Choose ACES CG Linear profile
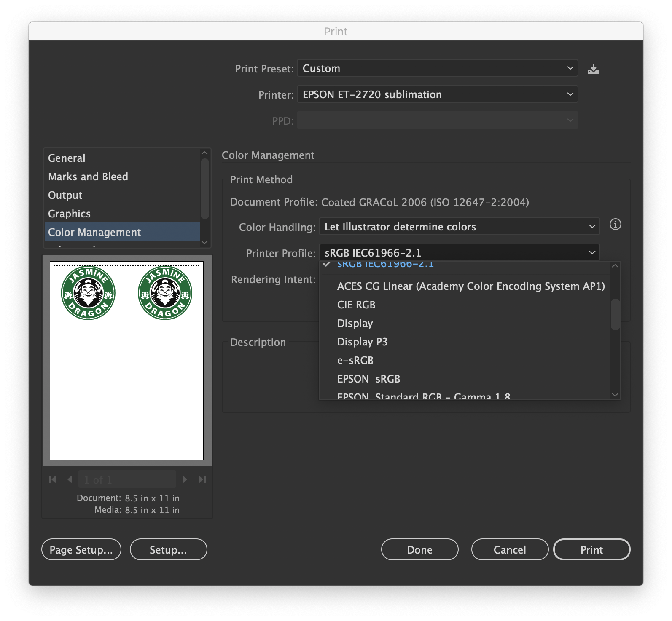 pyautogui.click(x=465, y=286)
